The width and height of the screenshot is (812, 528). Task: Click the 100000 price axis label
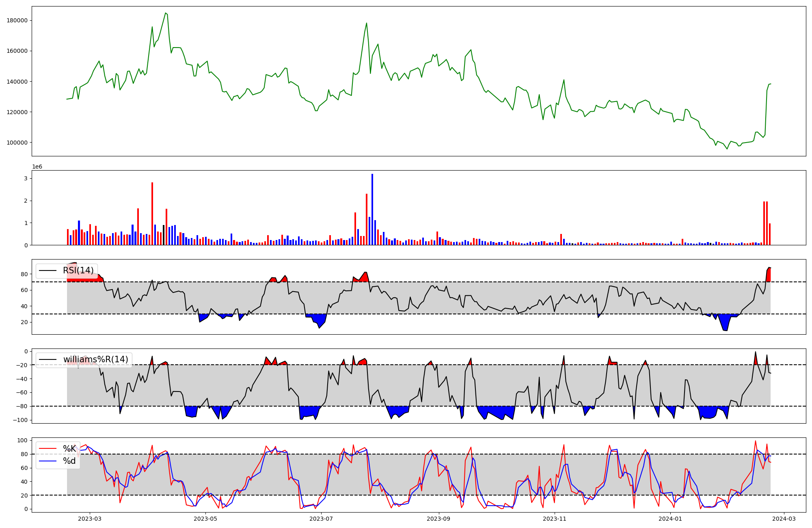[x=17, y=143]
